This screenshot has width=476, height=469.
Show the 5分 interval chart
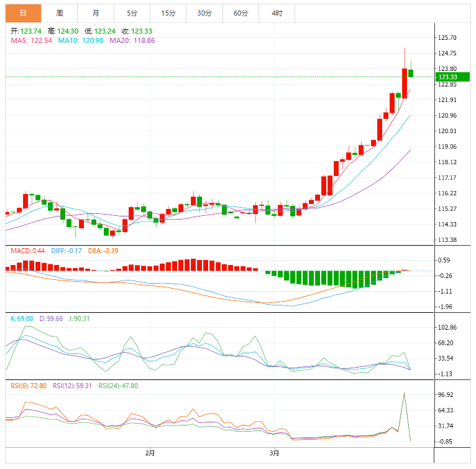click(x=132, y=13)
